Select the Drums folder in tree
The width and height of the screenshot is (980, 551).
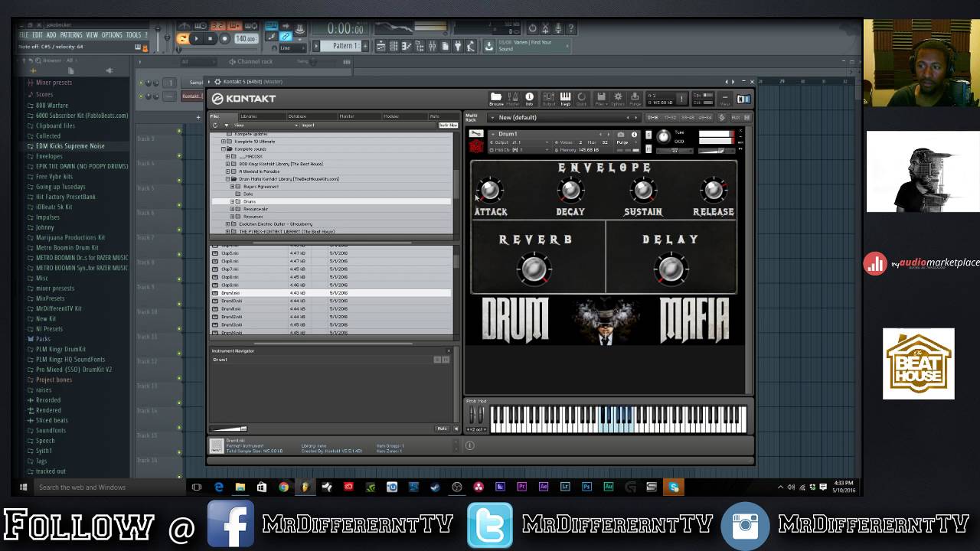[x=331, y=201]
